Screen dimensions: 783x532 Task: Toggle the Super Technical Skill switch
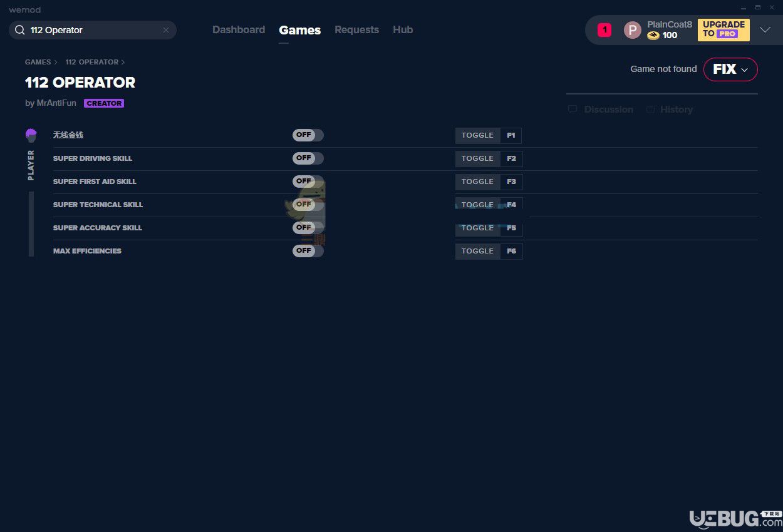pyautogui.click(x=308, y=205)
